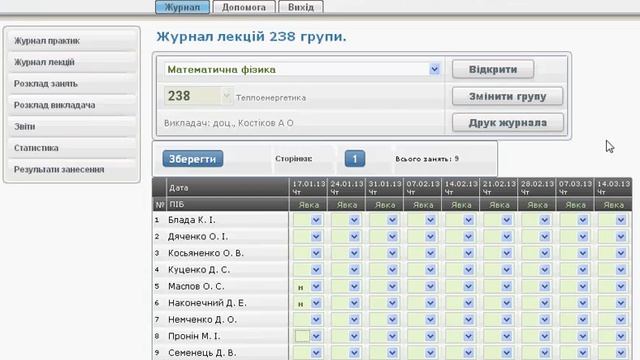Image resolution: width=640 pixels, height=360 pixels.
Task: Open attendance dropdown for Пронін М. І. on 17.01.13
Action: pos(316,336)
